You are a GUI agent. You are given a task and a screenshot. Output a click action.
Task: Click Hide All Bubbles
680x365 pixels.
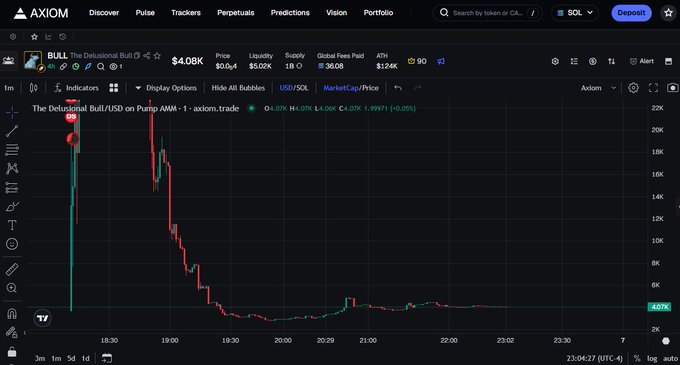pos(238,88)
